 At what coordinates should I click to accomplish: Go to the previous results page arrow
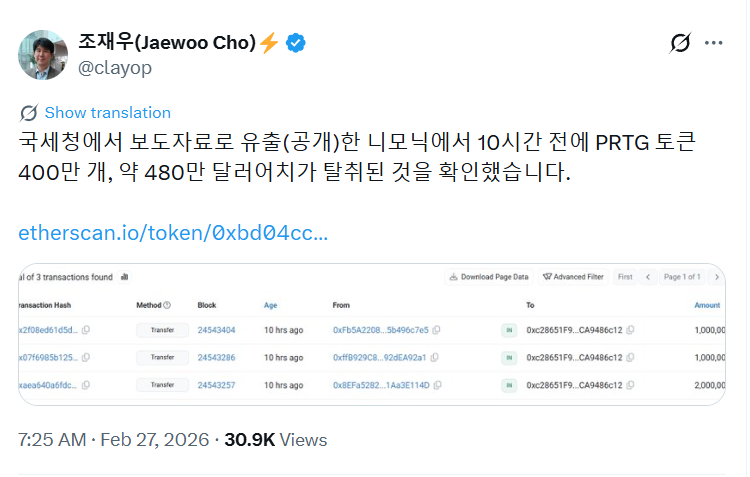pyautogui.click(x=648, y=277)
